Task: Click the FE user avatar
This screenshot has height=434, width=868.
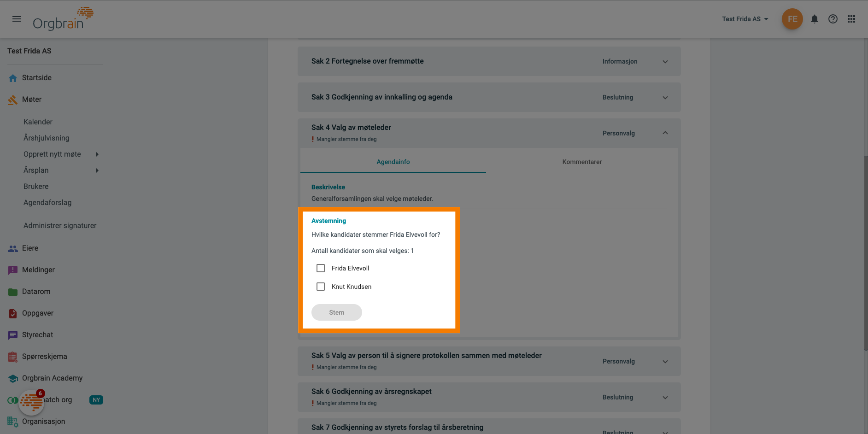Action: click(792, 19)
